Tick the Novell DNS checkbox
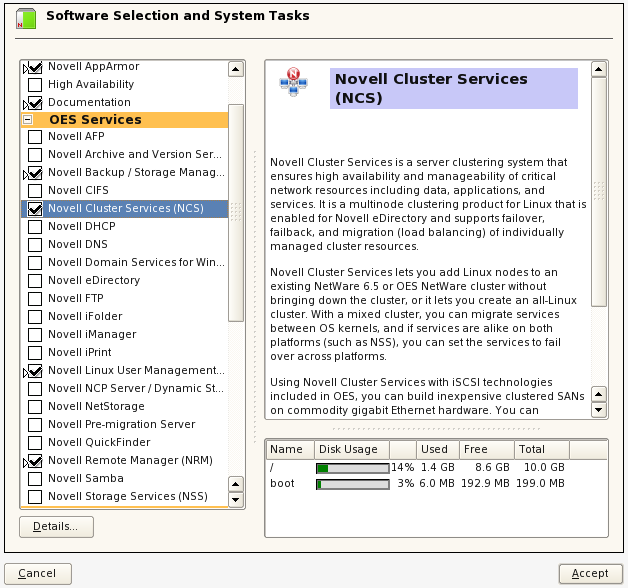Viewport: 628px width, 588px height. 35,245
